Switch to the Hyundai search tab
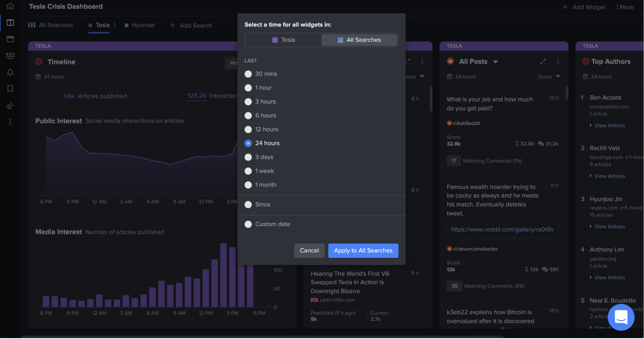 (x=140, y=25)
